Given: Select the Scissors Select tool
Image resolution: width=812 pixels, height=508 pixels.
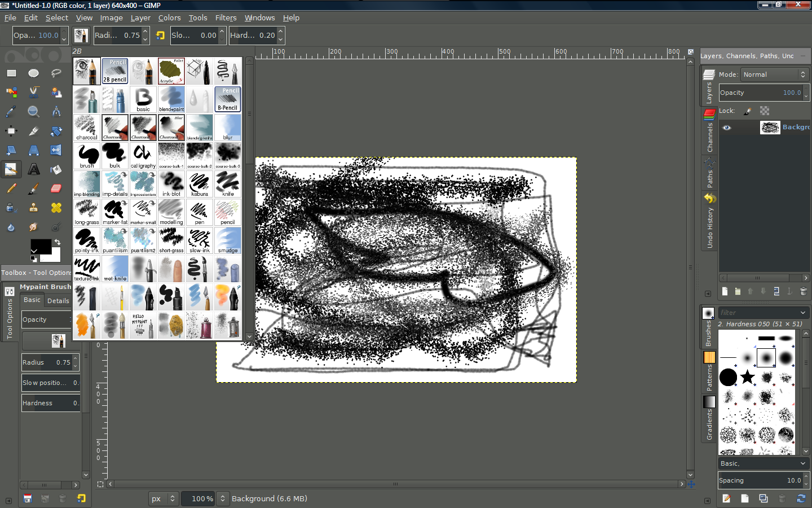Looking at the screenshot, I should pos(34,92).
